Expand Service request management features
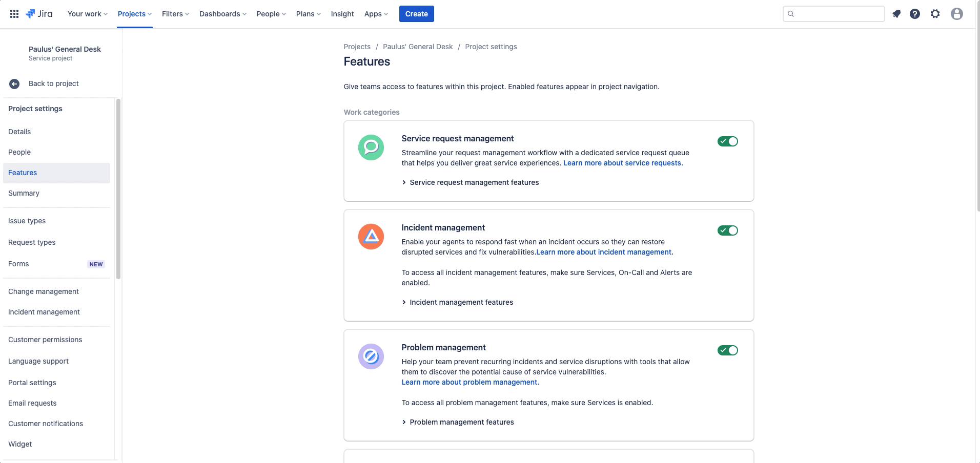The height and width of the screenshot is (463, 980). click(470, 182)
